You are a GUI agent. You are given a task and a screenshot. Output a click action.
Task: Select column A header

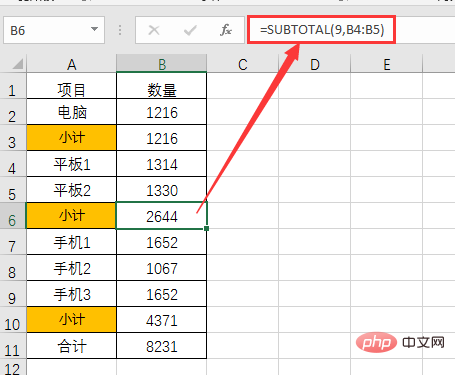(72, 64)
